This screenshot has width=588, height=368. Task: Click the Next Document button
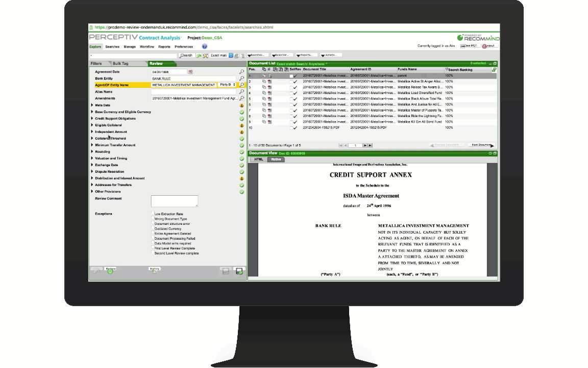point(481,145)
